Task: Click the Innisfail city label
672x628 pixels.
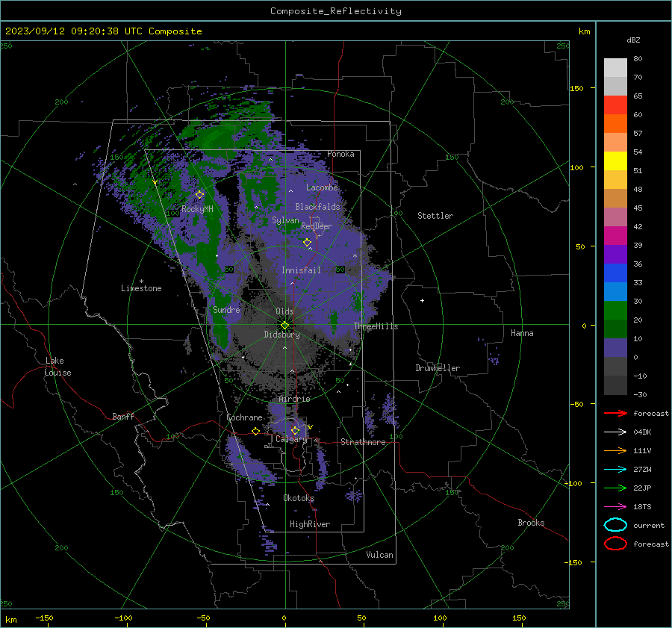Action: click(301, 270)
